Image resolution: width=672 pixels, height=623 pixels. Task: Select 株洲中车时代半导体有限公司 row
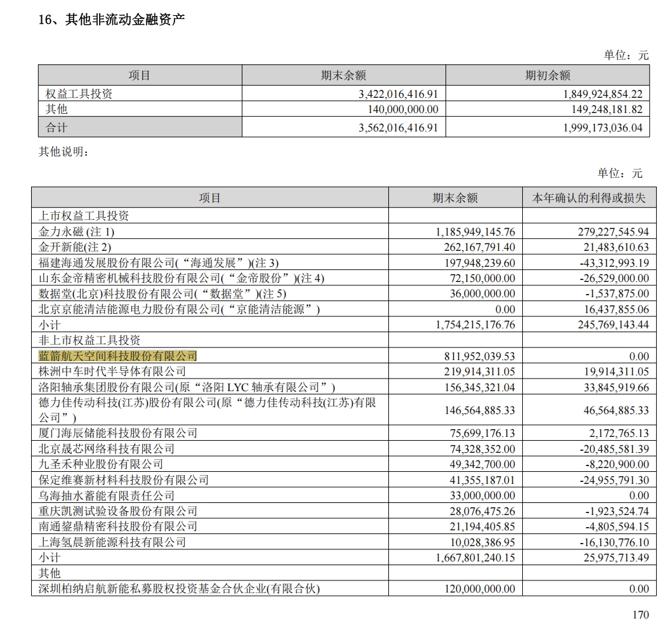click(x=344, y=372)
